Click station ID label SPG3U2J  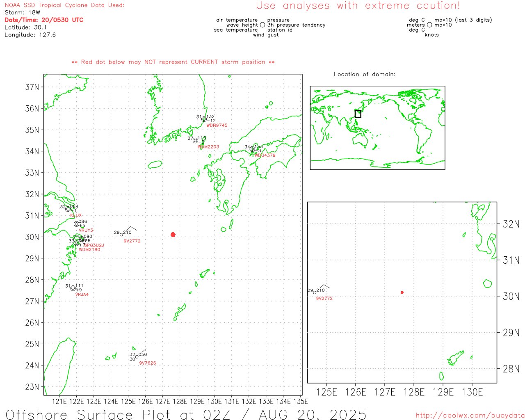tap(94, 245)
